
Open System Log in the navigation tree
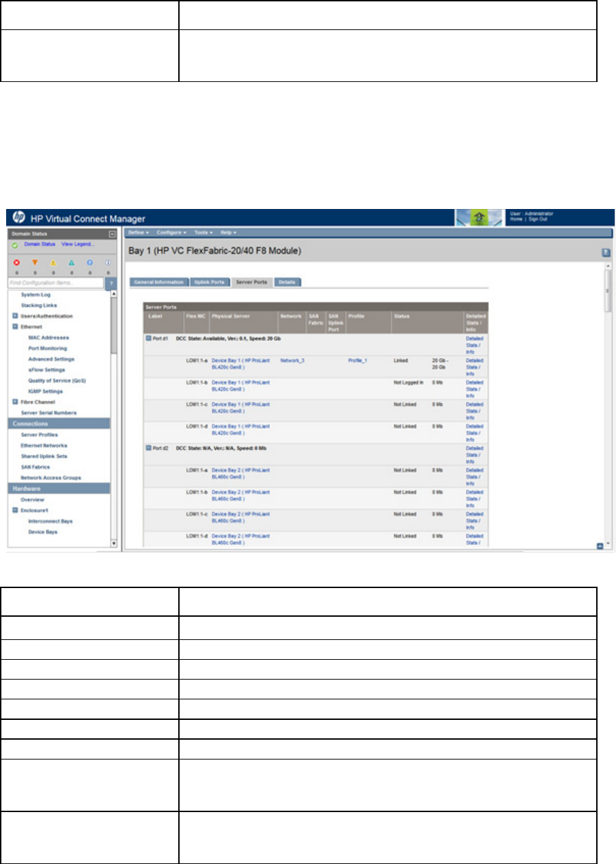[36, 294]
